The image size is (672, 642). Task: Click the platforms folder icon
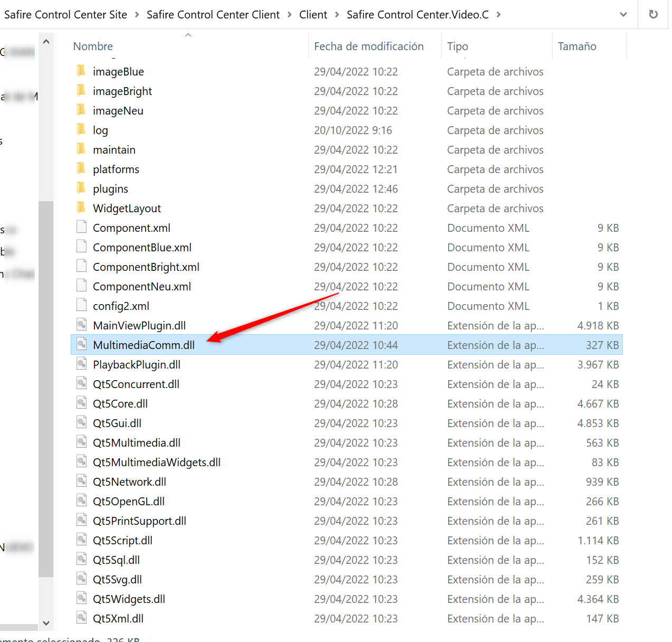[81, 168]
